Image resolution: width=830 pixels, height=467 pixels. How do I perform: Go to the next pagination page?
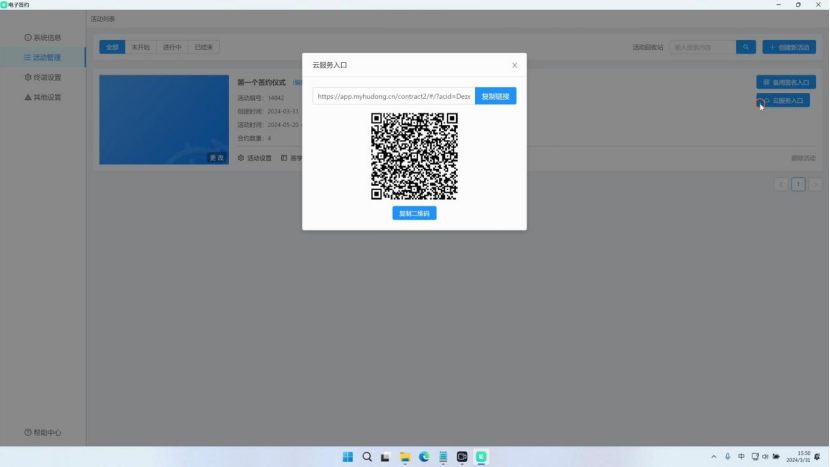815,184
